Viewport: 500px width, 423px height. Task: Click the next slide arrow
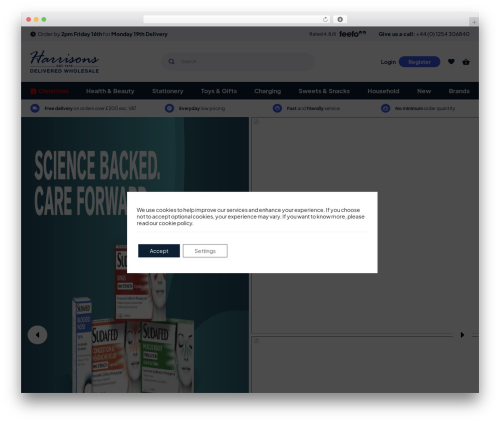tap(462, 335)
